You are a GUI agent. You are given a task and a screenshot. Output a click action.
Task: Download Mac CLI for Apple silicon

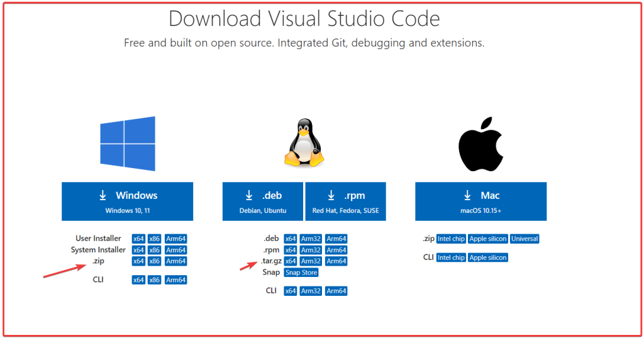488,258
